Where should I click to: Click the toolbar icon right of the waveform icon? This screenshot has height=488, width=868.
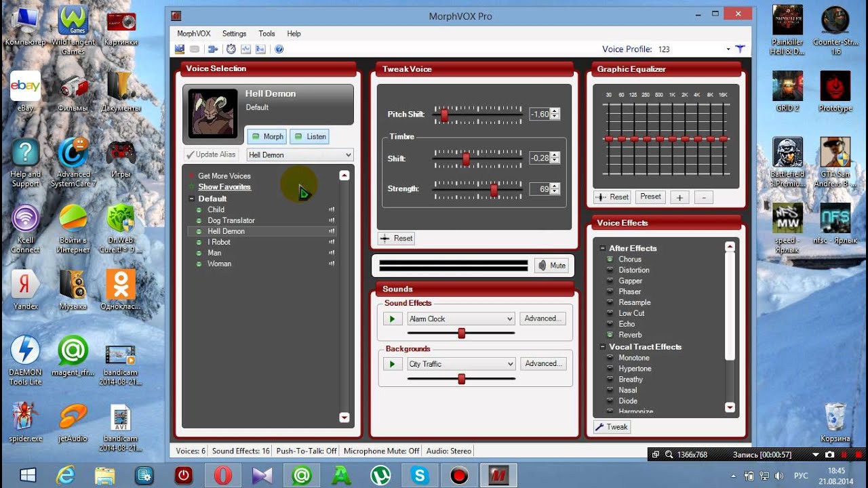click(261, 49)
